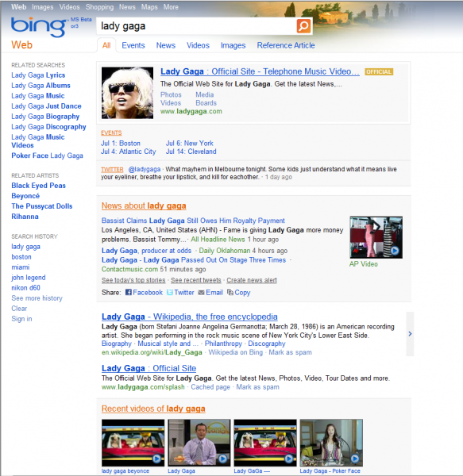This screenshot has width=463, height=476.
Task: Click See more history
Action: pyautogui.click(x=37, y=298)
